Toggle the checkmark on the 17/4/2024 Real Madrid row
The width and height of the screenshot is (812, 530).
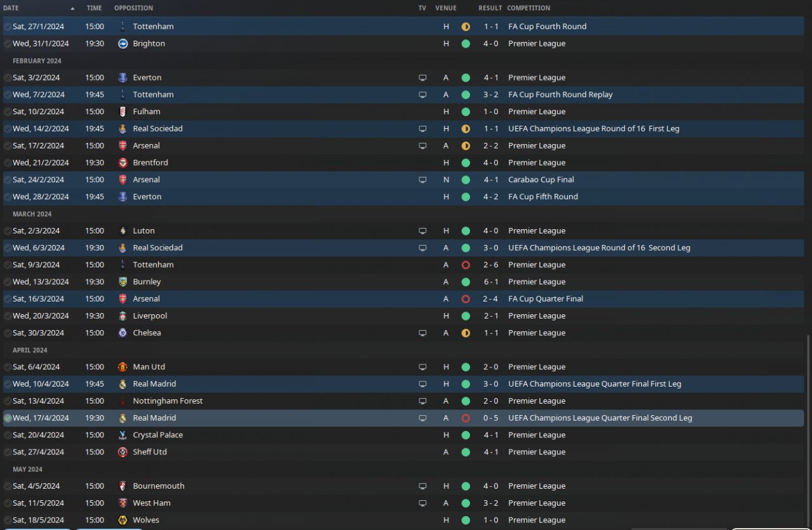(x=8, y=418)
